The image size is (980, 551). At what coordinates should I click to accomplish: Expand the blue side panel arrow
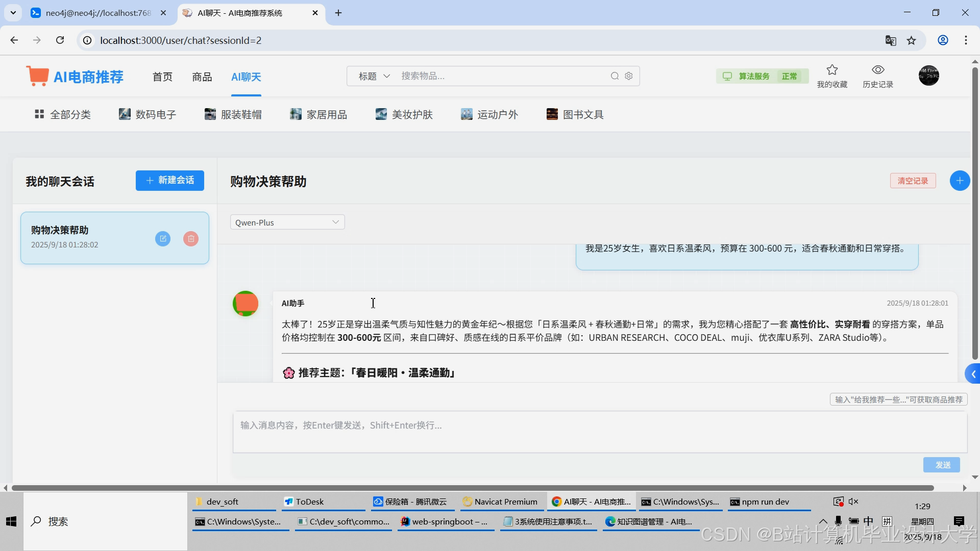coord(973,374)
